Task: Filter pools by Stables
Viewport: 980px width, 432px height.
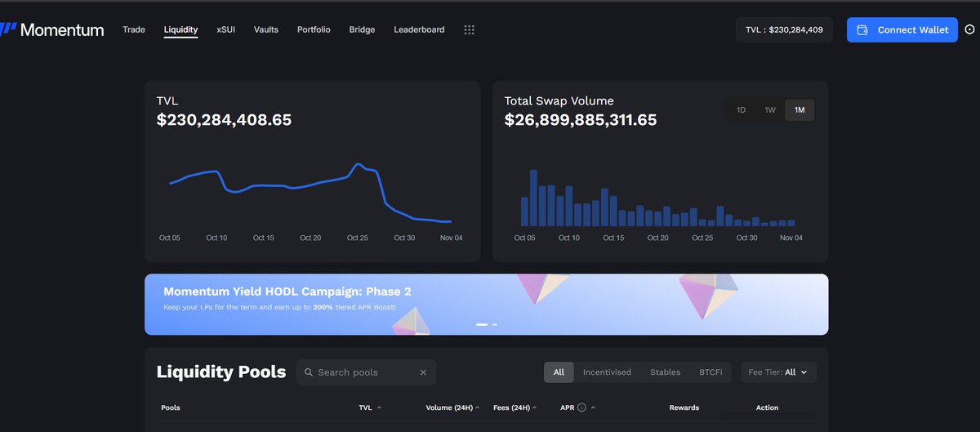Action: pos(665,372)
